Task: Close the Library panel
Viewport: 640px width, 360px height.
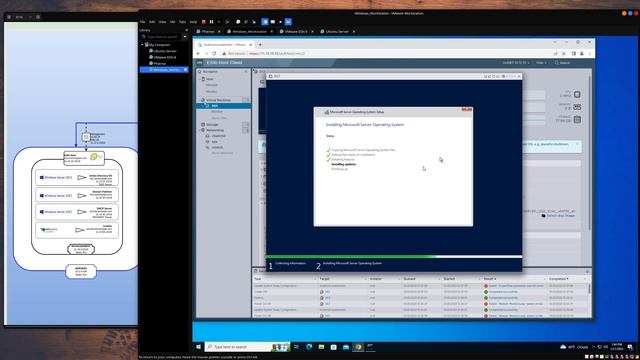Action: click(187, 30)
